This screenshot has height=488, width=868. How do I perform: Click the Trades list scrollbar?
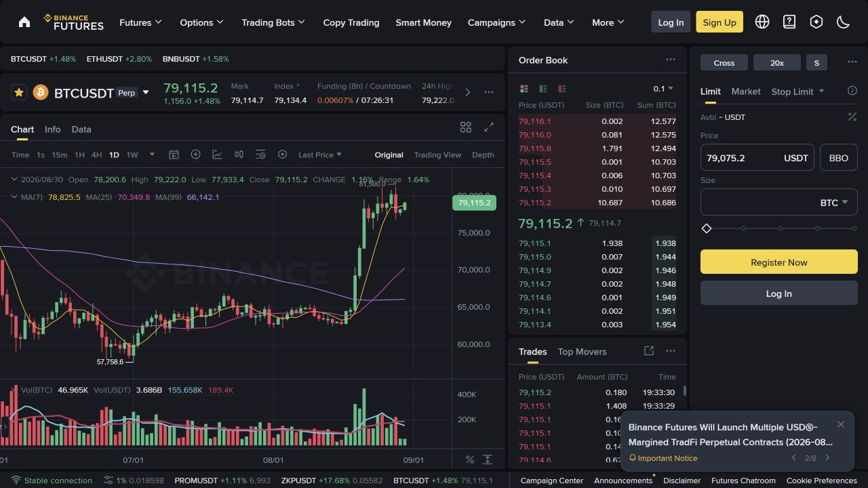click(x=684, y=391)
